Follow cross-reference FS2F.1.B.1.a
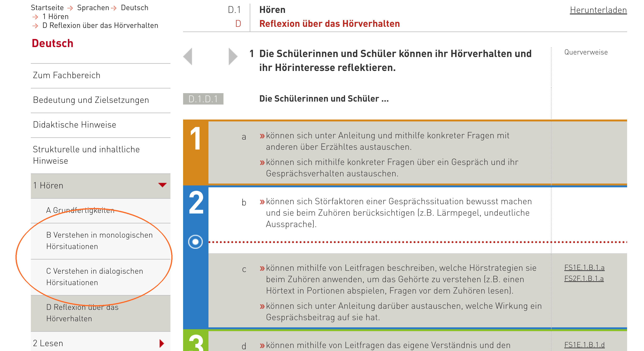This screenshot has height=351, width=644. click(584, 279)
